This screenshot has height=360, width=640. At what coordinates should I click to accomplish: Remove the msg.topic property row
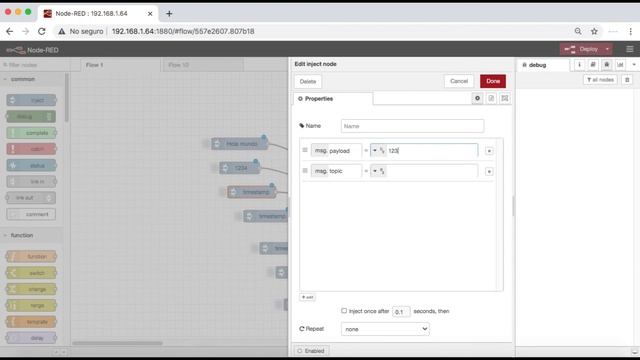click(489, 171)
